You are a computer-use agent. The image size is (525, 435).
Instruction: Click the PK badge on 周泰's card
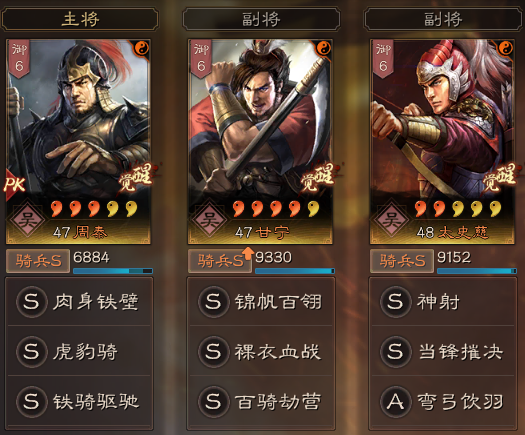(14, 184)
